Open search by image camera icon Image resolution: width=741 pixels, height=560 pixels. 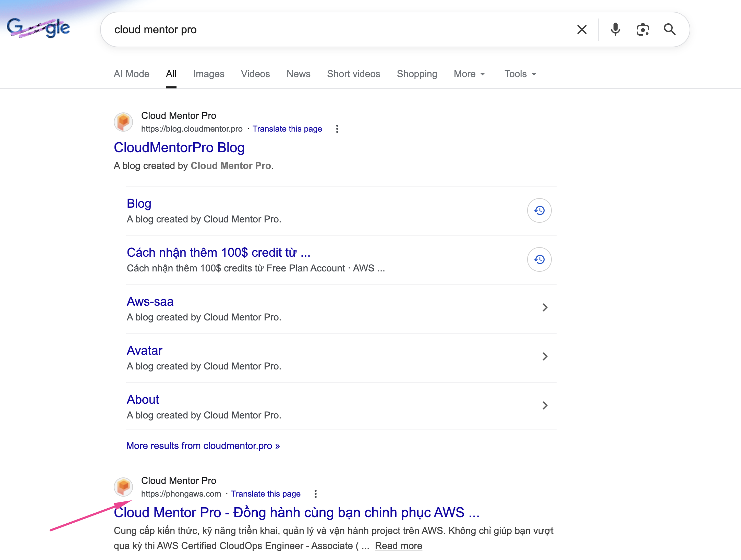click(x=643, y=29)
